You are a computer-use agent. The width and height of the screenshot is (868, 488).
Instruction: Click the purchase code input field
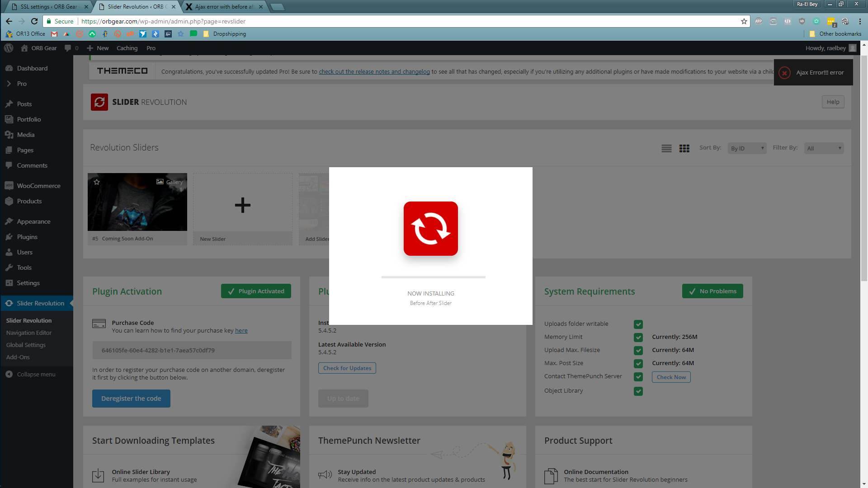coord(192,350)
